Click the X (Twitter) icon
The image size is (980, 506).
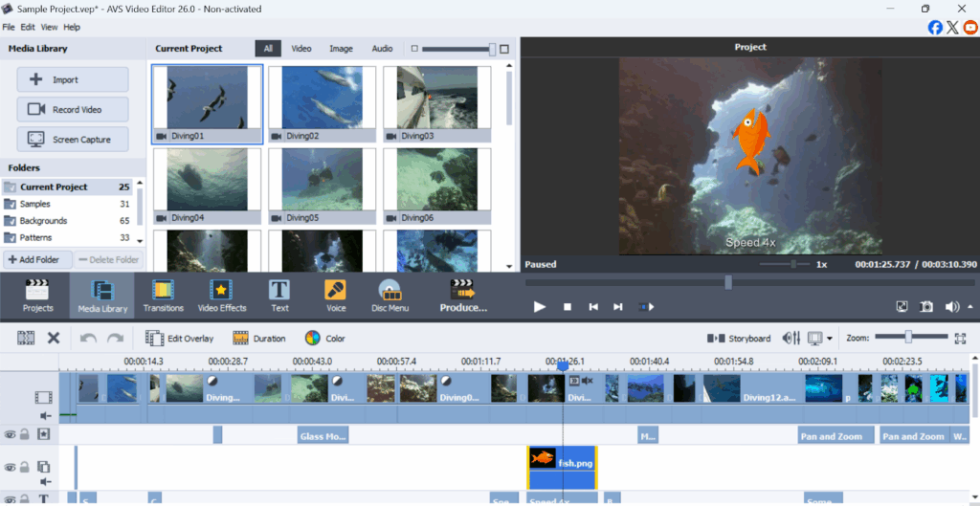click(952, 27)
